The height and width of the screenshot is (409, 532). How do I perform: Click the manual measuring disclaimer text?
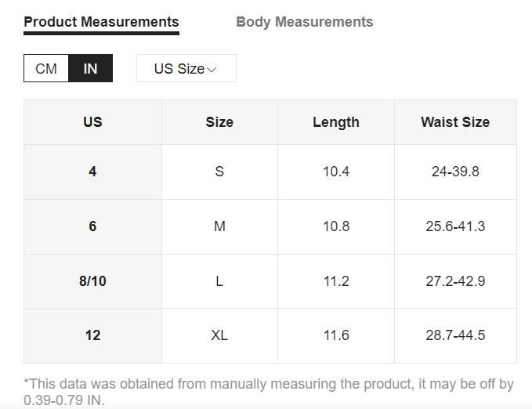[269, 392]
